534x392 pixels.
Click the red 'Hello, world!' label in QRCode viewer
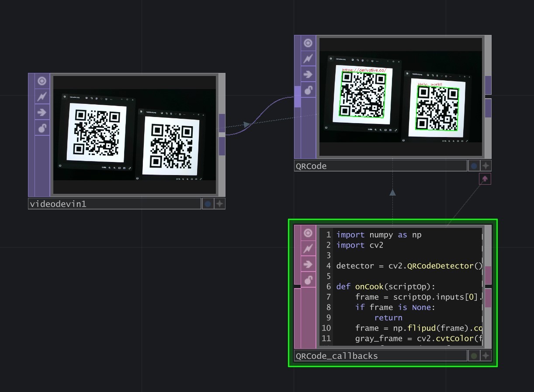click(x=430, y=84)
